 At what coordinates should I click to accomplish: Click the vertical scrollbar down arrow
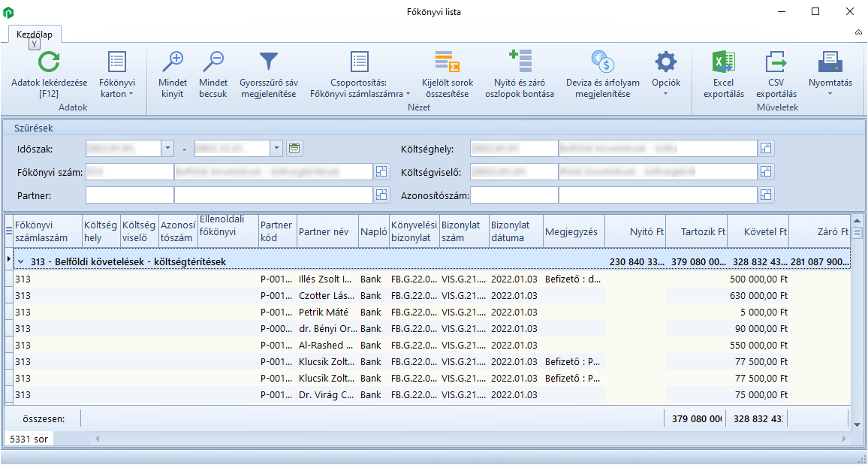[857, 424]
